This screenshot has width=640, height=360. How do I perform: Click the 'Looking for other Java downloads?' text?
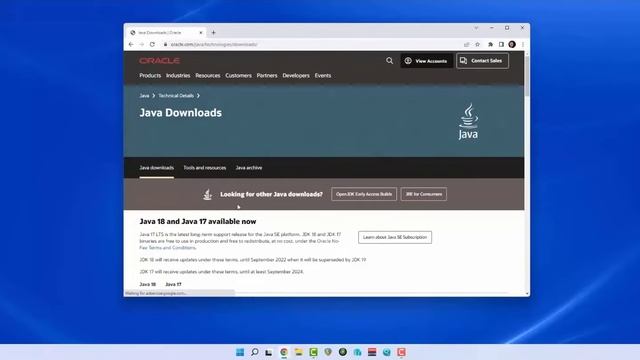pyautogui.click(x=271, y=194)
